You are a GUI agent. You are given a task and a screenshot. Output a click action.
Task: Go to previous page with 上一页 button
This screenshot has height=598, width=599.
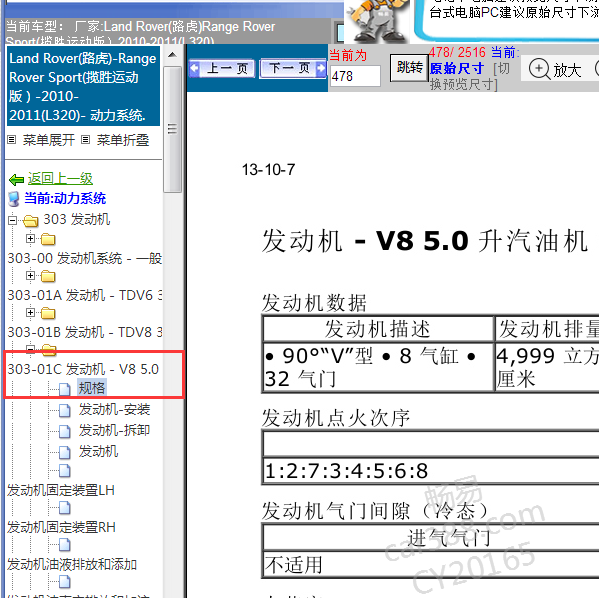click(x=222, y=69)
